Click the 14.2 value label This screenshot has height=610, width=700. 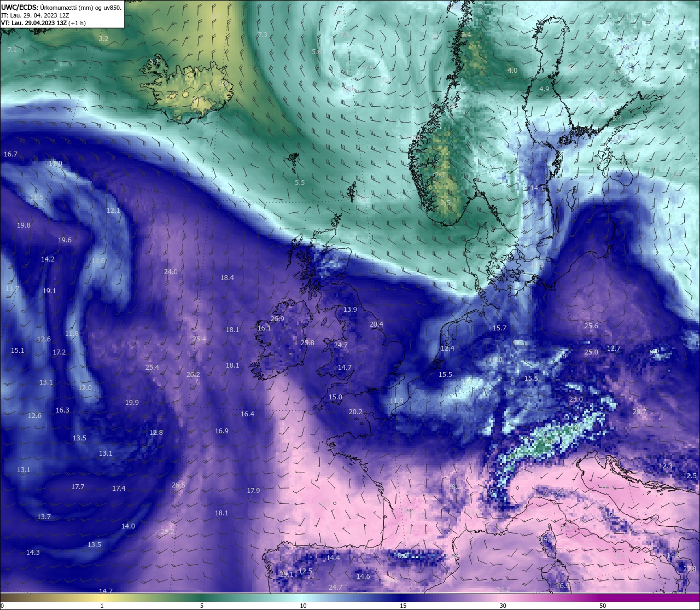48,259
